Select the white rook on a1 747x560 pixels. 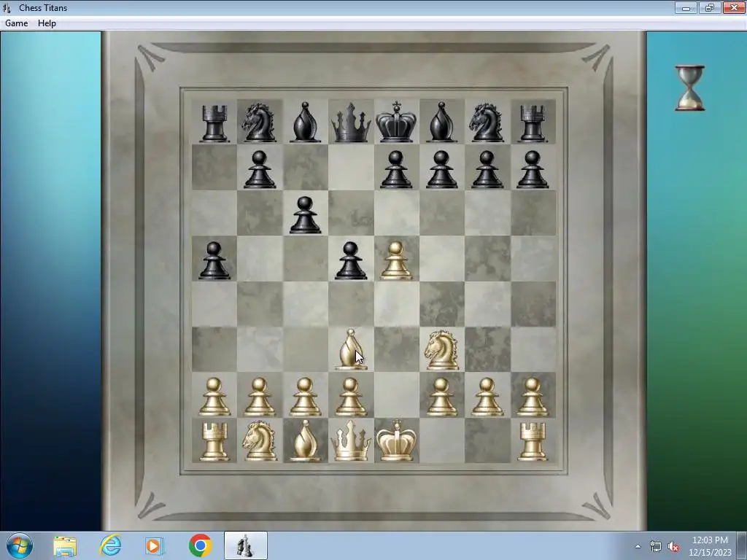[x=214, y=442]
